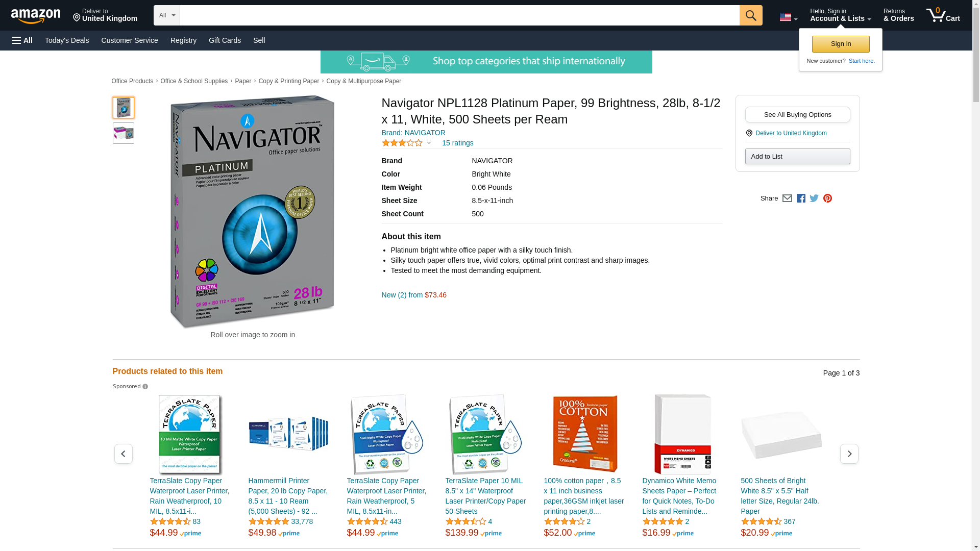This screenshot has width=980, height=551.
Task: Open the 15 ratings link
Action: (457, 143)
